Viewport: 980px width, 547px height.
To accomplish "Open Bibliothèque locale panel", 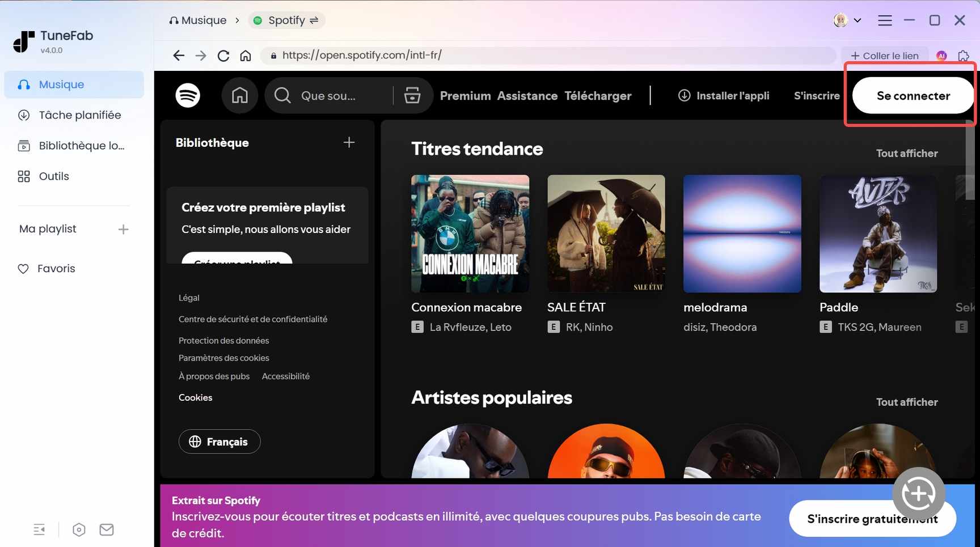I will (82, 145).
